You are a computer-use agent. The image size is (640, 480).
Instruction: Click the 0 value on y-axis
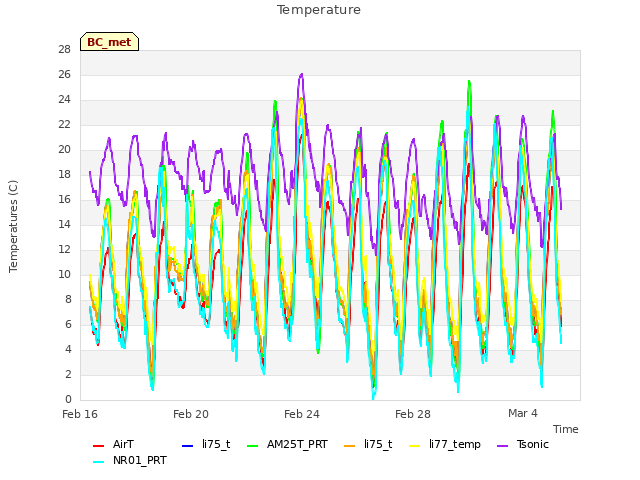pos(68,399)
